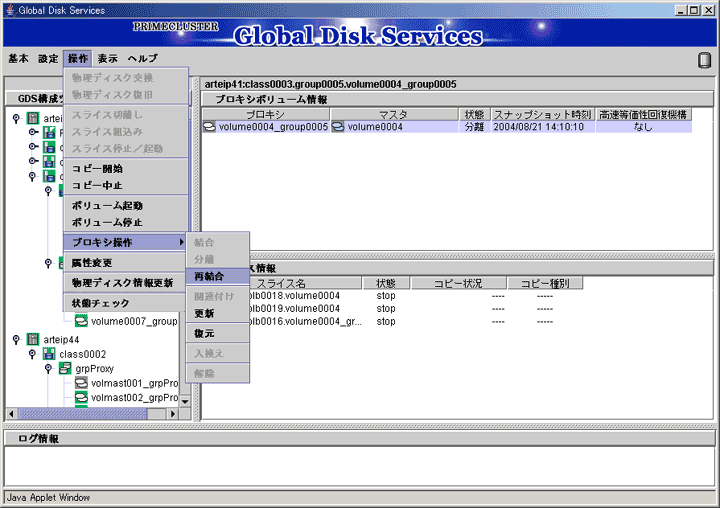Select arteip44 in the tree
The width and height of the screenshot is (720, 508).
tap(61, 339)
